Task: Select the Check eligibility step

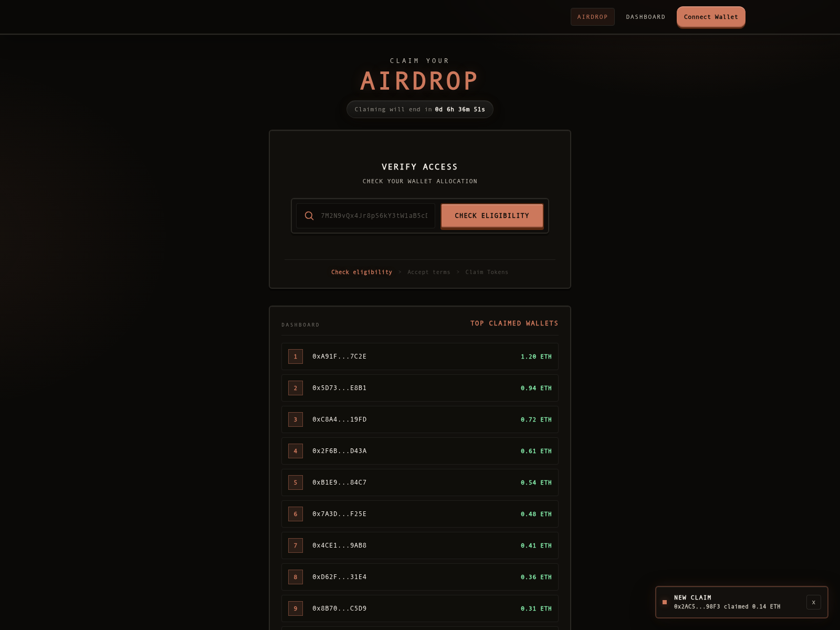Action: tap(362, 272)
